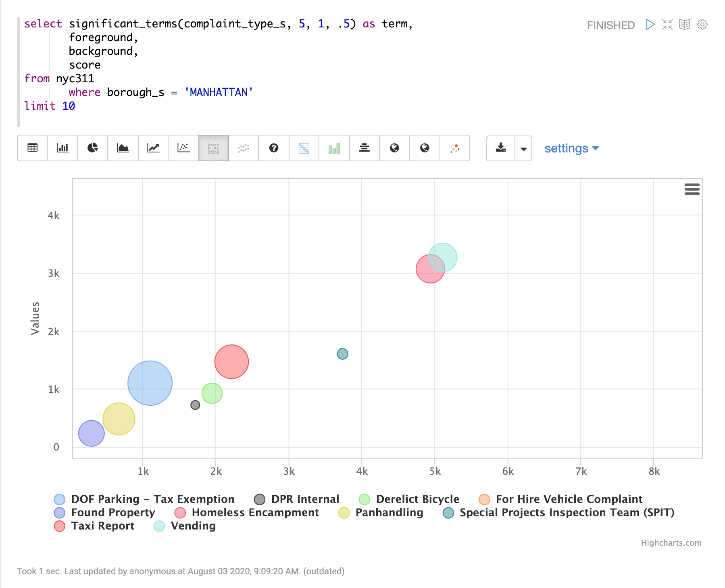
Task: Open the Highcharts hamburger export menu
Action: (x=692, y=190)
